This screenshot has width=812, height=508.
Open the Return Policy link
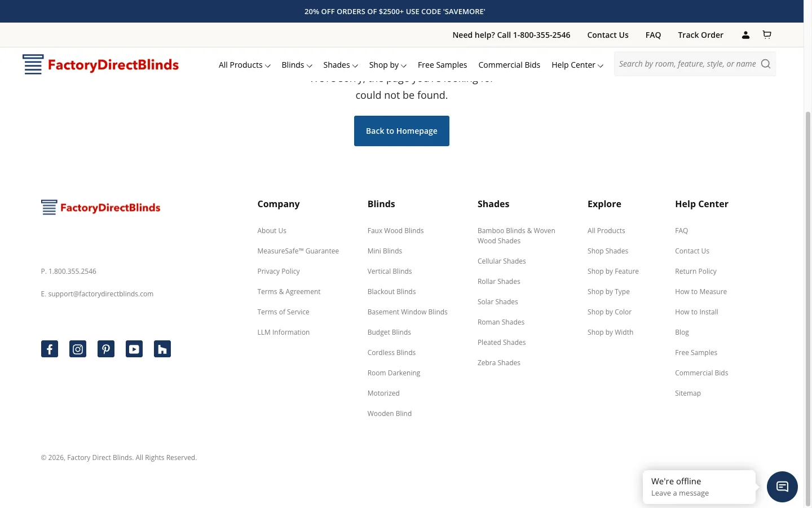(696, 271)
